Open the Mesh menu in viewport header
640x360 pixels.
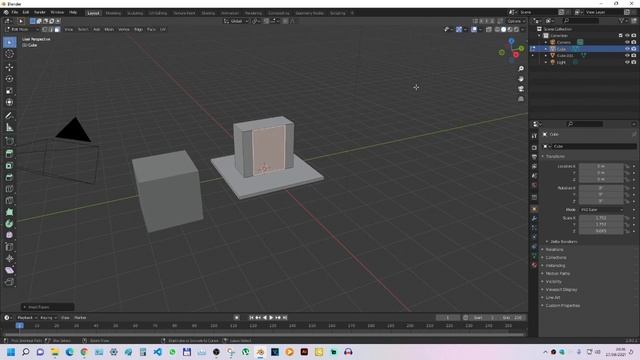109,29
